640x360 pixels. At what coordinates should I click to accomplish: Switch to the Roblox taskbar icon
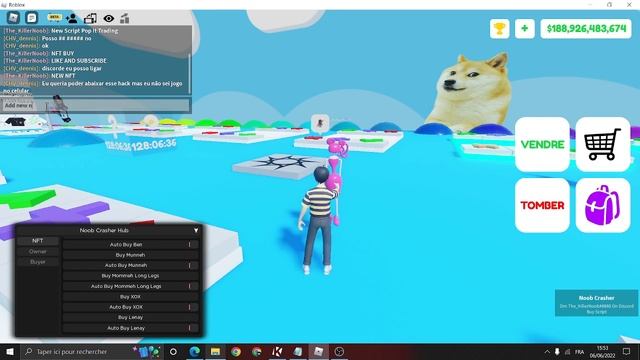(319, 351)
